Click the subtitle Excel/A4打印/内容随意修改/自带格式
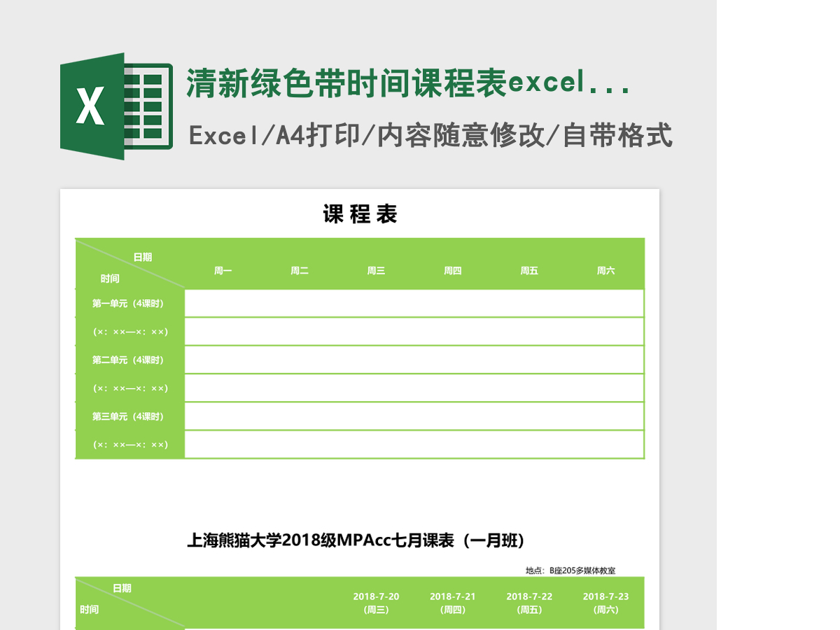 point(430,135)
